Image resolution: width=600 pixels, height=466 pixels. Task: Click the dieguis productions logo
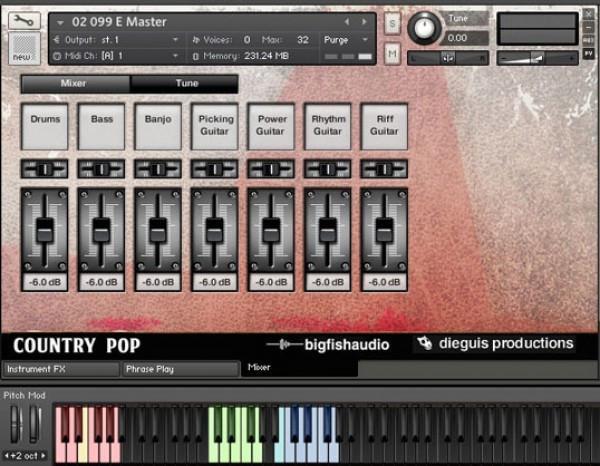(x=496, y=344)
